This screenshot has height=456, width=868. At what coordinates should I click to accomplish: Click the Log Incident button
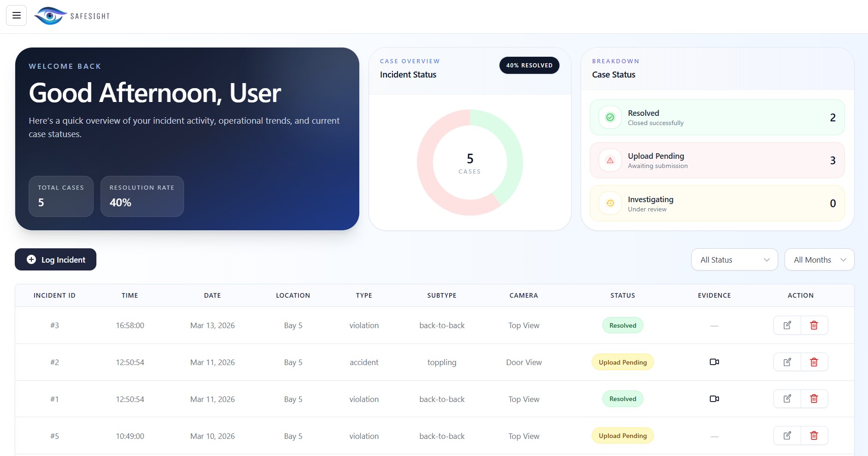click(56, 259)
